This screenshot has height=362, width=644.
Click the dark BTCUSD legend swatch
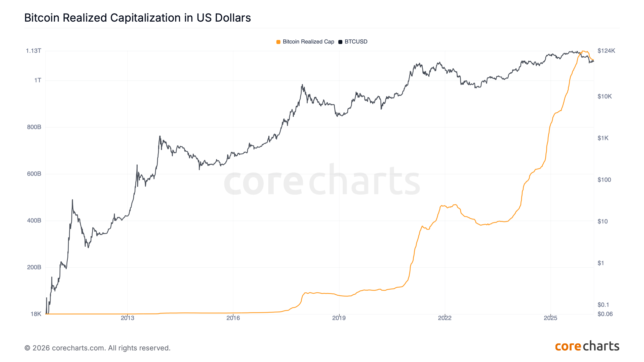[340, 42]
